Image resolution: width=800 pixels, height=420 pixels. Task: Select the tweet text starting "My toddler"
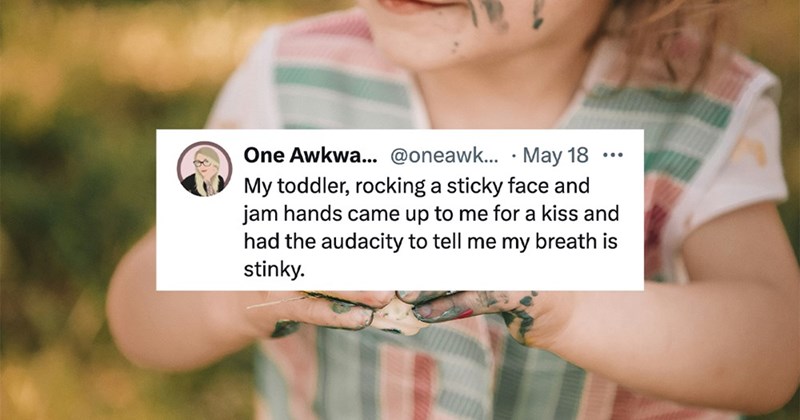pyautogui.click(x=431, y=227)
